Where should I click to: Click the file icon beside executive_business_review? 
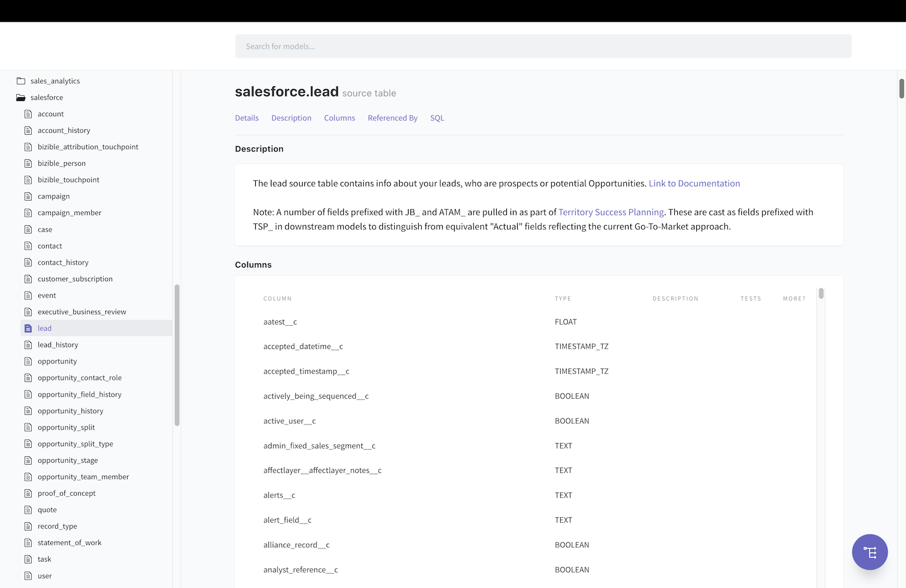pyautogui.click(x=28, y=312)
